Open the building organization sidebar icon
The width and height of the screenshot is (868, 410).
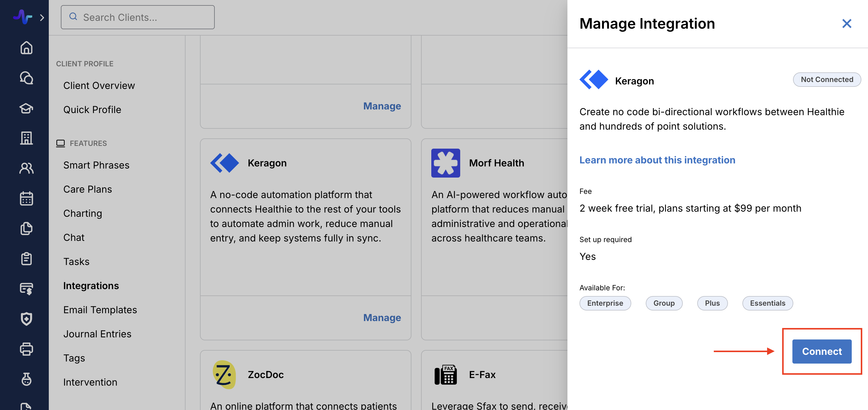point(26,138)
